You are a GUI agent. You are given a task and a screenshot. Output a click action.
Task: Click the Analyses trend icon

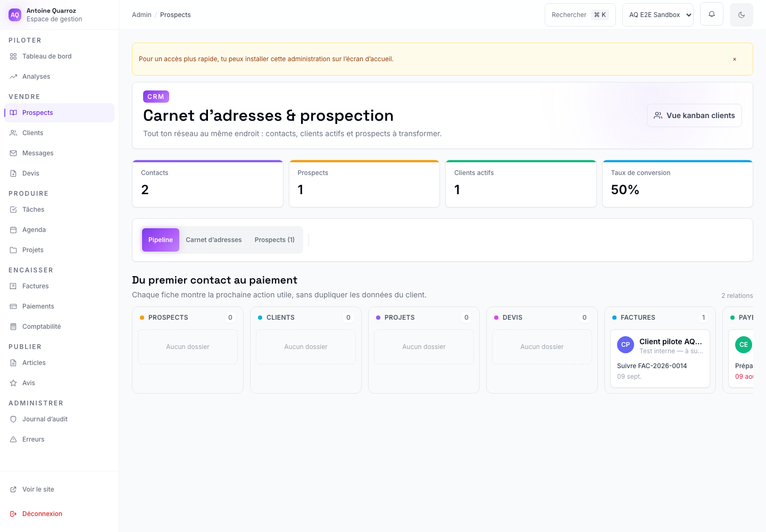(x=13, y=77)
